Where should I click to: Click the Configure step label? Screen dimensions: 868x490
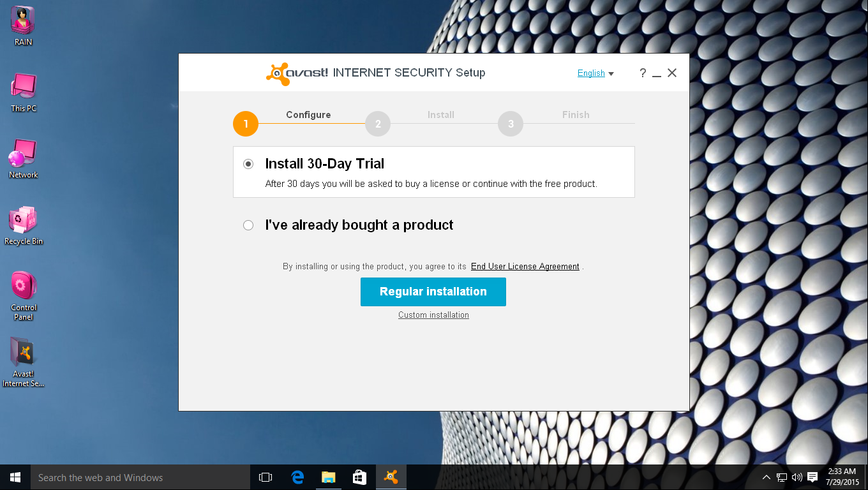coord(308,115)
